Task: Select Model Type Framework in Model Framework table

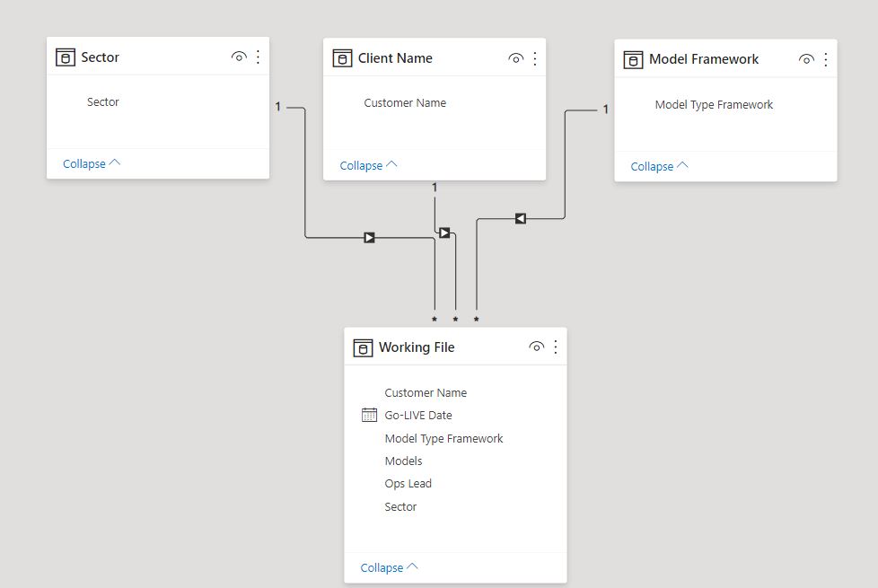Action: click(x=714, y=105)
